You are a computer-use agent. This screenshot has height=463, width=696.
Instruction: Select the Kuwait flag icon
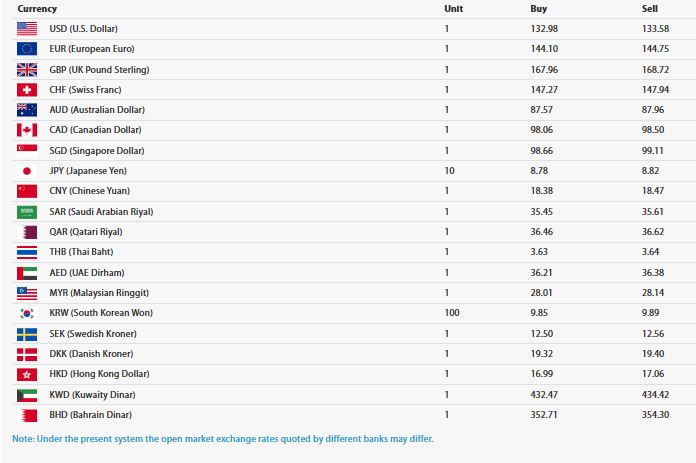(27, 395)
